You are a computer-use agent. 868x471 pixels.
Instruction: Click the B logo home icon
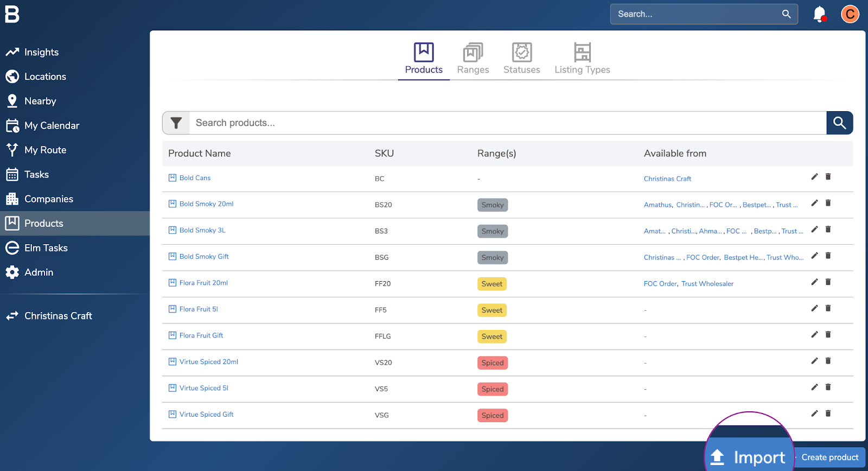pos(12,14)
